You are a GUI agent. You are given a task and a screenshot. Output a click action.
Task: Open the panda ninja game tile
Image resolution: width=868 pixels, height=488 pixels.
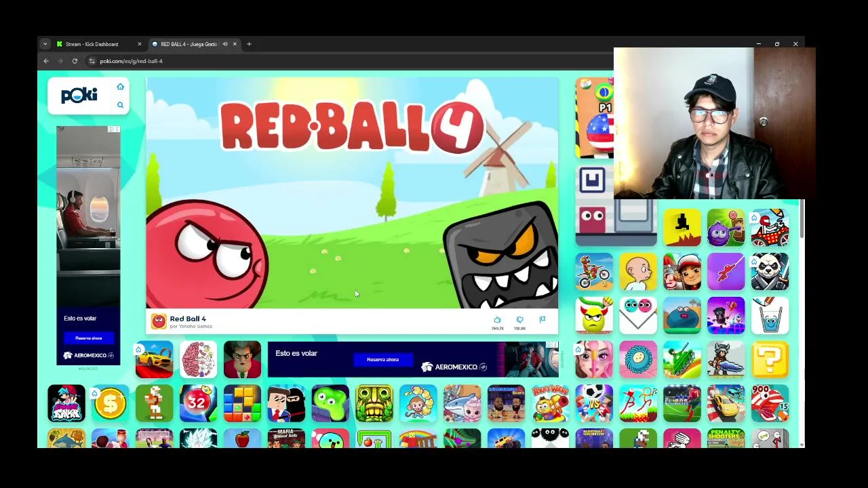[x=770, y=271]
